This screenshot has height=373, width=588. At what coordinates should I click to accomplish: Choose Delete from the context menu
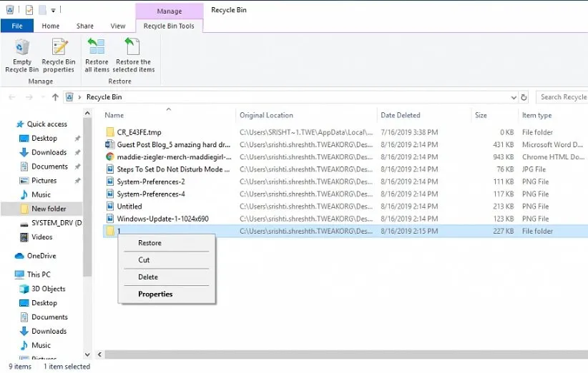click(x=148, y=277)
